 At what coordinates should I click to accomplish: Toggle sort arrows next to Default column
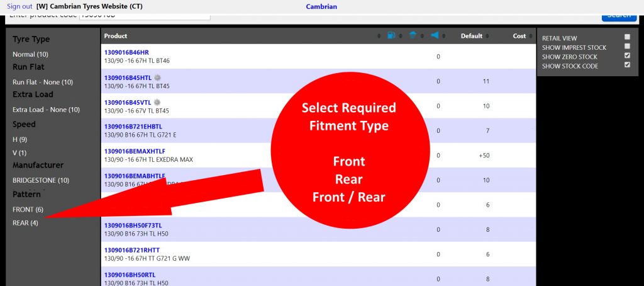coord(487,36)
